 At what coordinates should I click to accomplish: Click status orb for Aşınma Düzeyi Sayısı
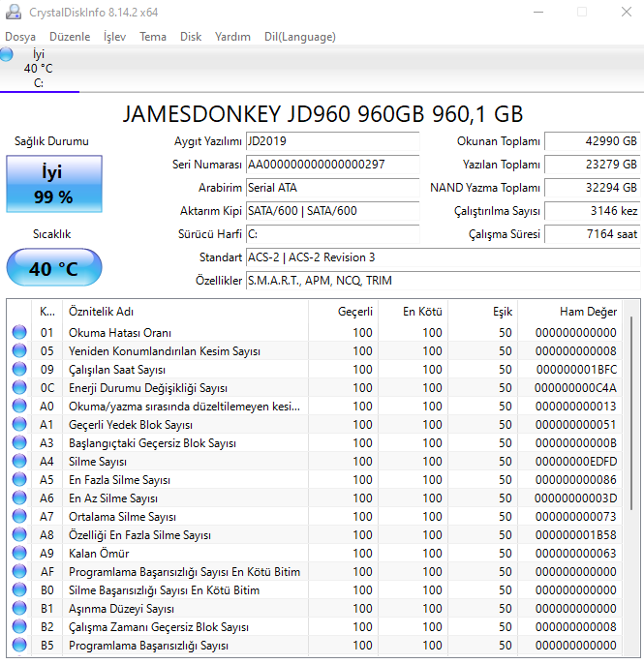point(19,609)
